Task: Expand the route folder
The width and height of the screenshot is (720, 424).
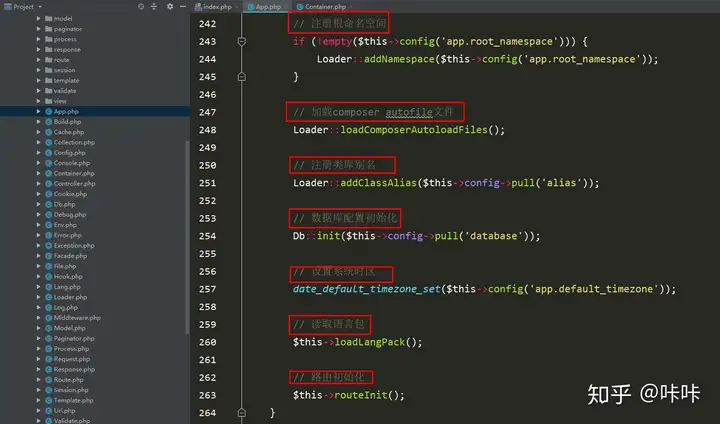Action: (39, 60)
